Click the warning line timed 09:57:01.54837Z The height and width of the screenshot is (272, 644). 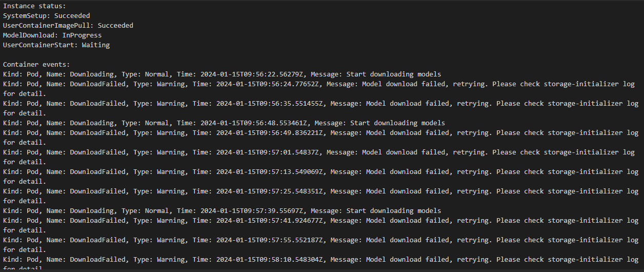coord(318,157)
